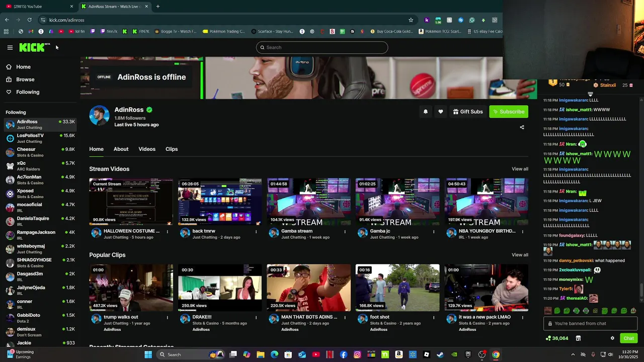The height and width of the screenshot is (362, 644).
Task: Switch to the About tab
Action: click(x=121, y=149)
